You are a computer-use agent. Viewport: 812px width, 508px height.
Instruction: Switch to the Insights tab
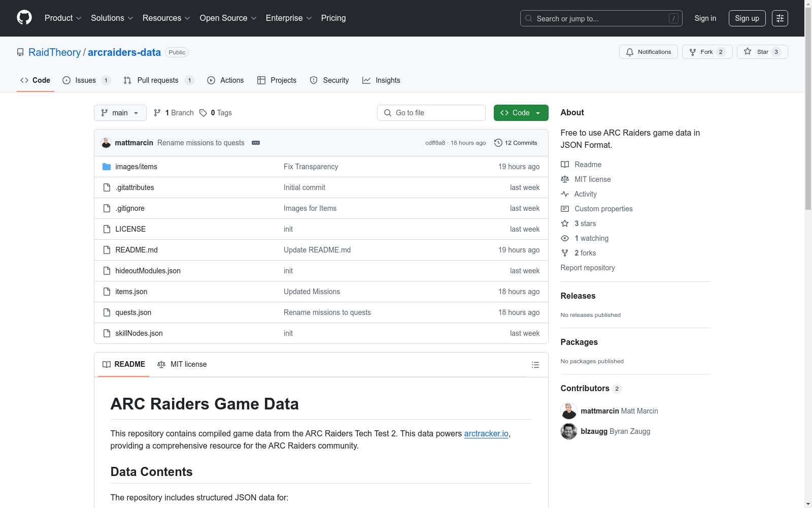381,80
